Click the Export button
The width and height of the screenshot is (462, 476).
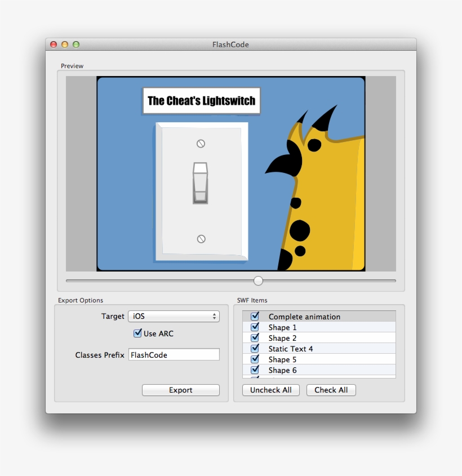(x=181, y=390)
